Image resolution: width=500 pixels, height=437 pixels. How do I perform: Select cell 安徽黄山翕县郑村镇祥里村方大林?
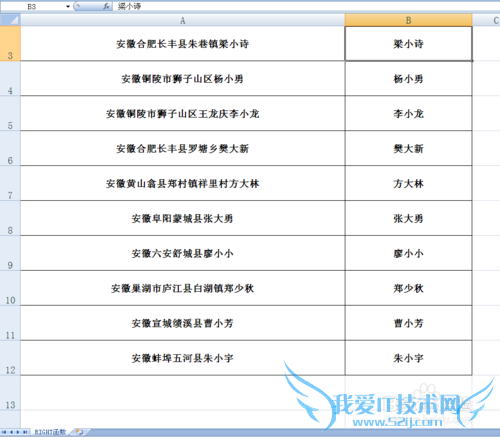click(183, 183)
